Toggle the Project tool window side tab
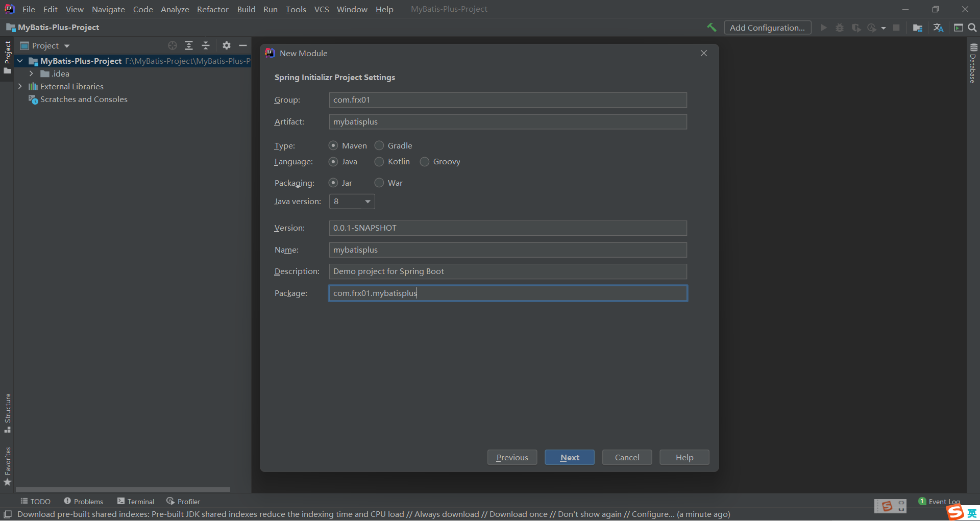 click(x=7, y=57)
